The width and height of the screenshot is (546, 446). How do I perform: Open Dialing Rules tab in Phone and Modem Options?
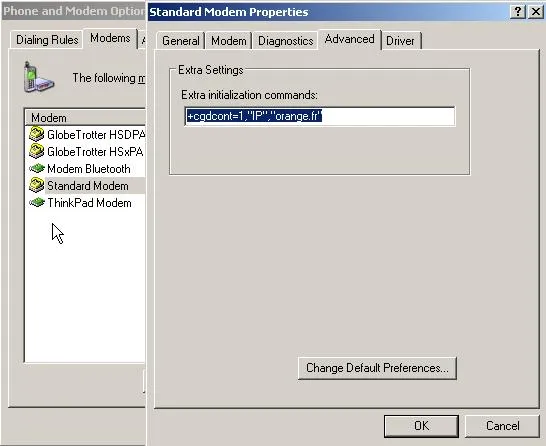pyautogui.click(x=47, y=40)
